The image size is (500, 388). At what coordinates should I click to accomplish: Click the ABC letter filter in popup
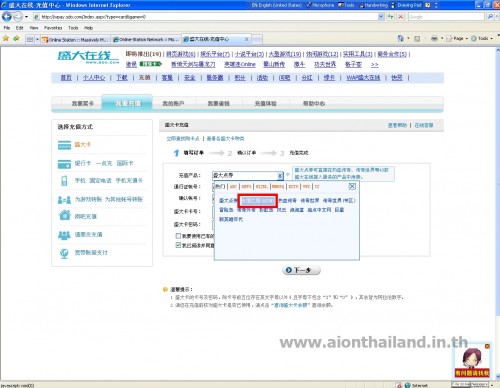(233, 186)
